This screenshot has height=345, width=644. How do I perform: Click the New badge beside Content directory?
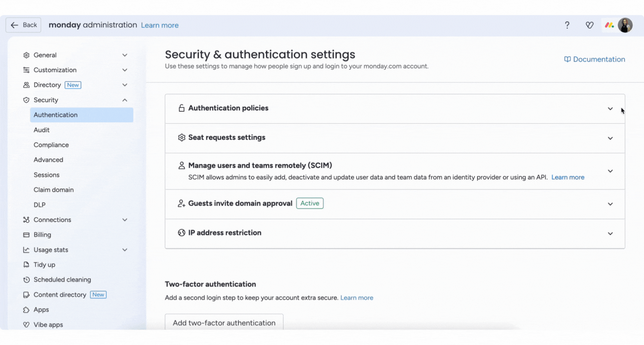[x=98, y=294]
